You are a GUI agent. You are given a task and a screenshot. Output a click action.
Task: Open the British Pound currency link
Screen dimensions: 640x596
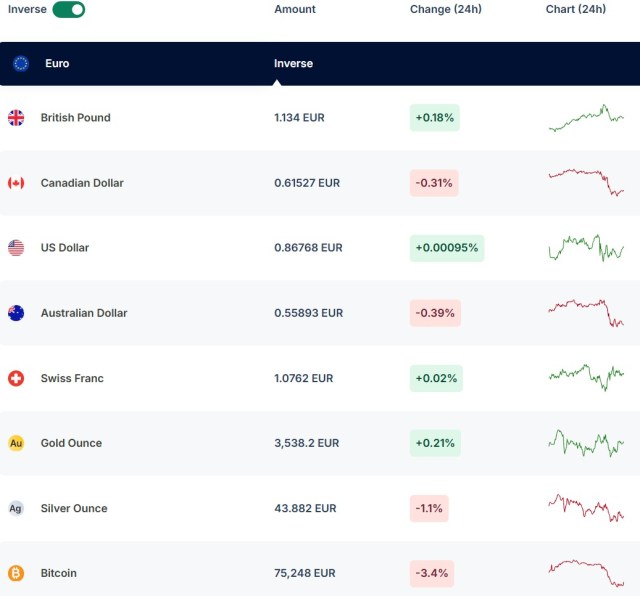(x=75, y=118)
